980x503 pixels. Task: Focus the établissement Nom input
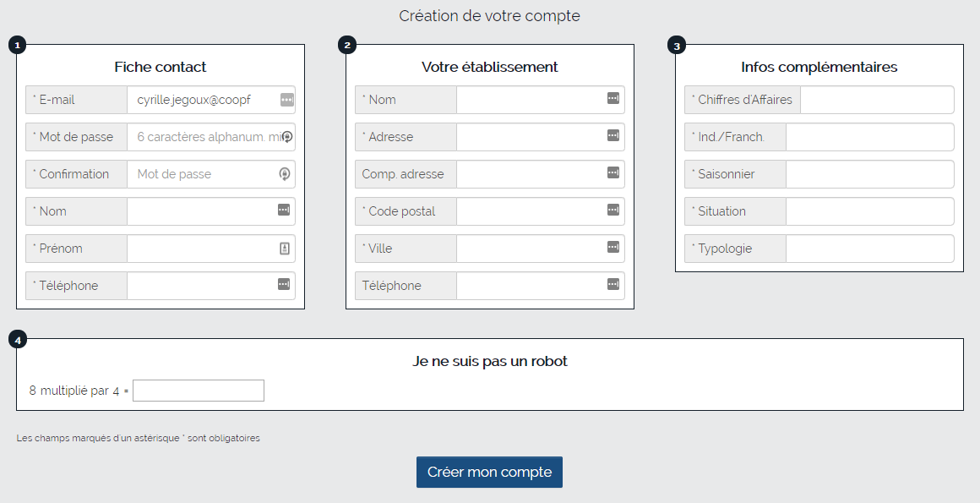coord(540,100)
